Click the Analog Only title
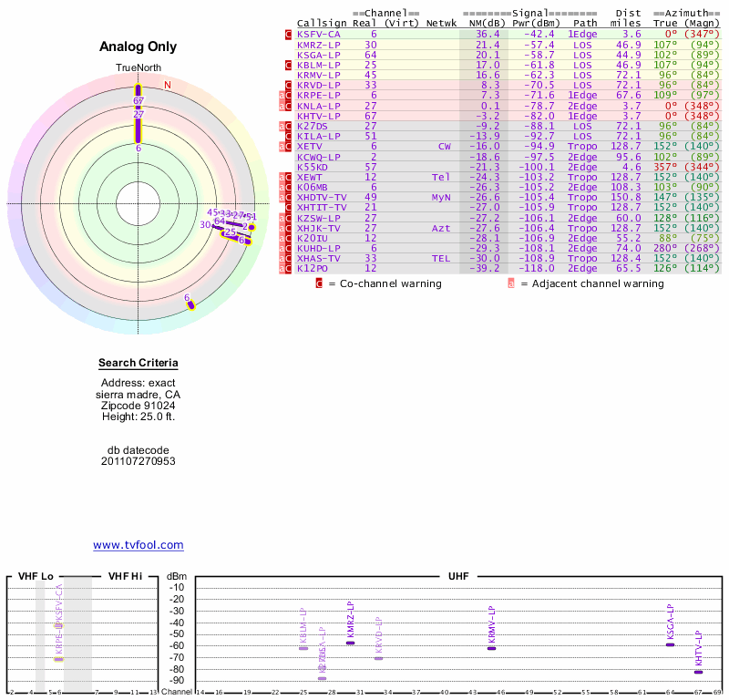This screenshot has width=729, height=700. (x=139, y=47)
